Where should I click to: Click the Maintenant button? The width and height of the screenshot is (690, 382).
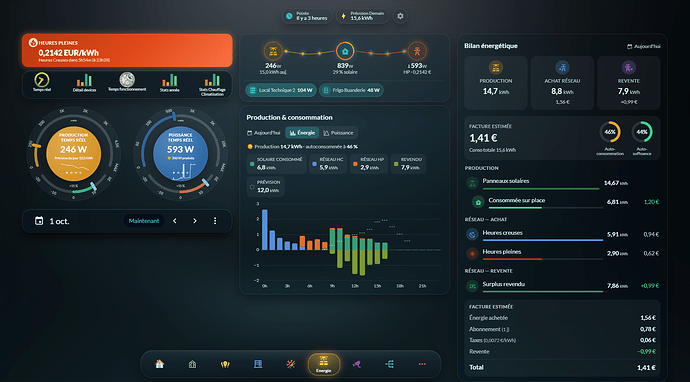pyautogui.click(x=144, y=221)
